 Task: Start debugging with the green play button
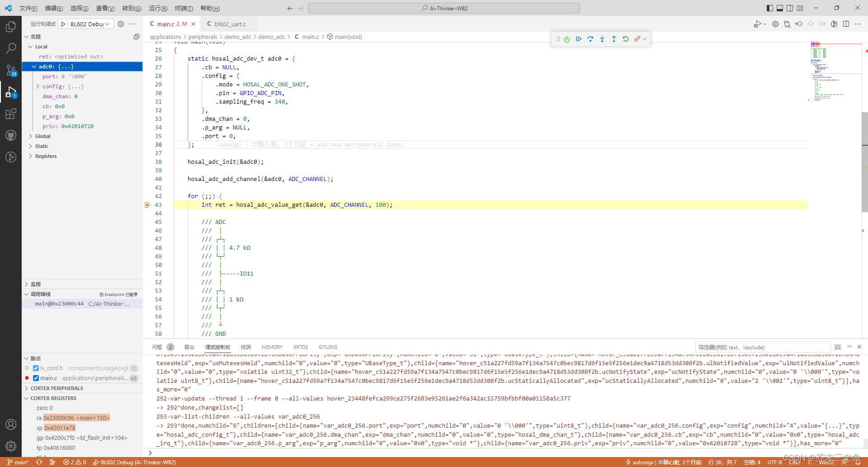[x=63, y=24]
